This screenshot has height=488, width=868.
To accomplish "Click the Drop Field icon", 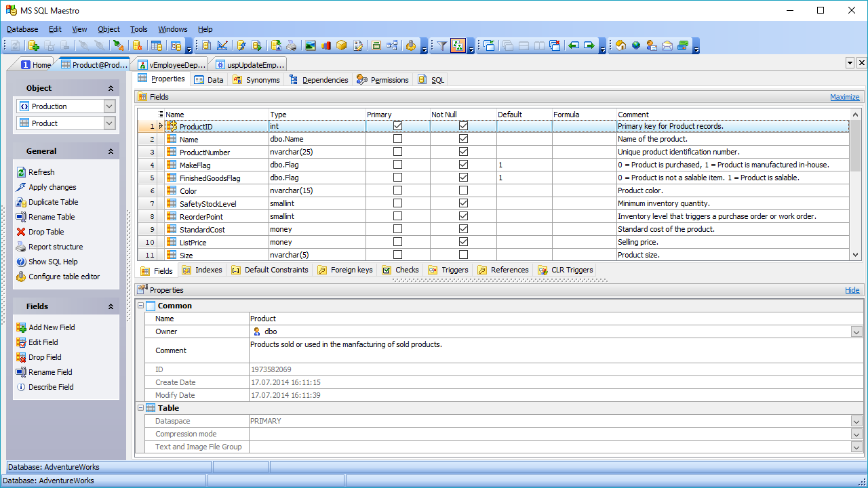I will coord(21,357).
